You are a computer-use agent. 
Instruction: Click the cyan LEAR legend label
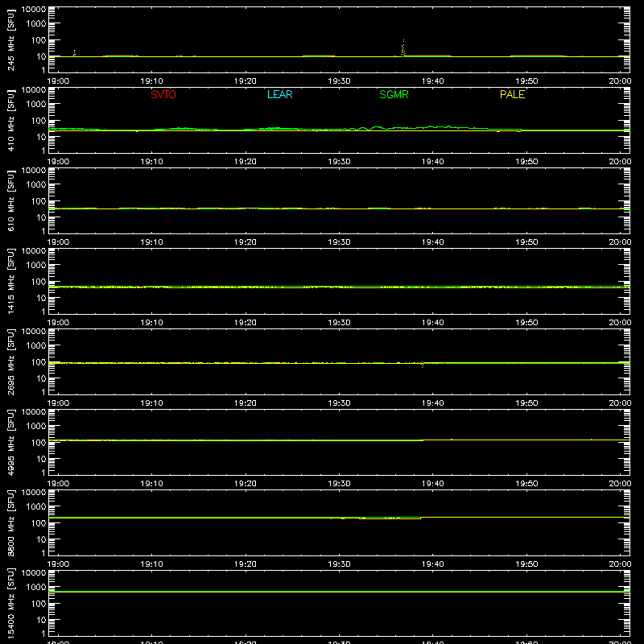[x=279, y=94]
